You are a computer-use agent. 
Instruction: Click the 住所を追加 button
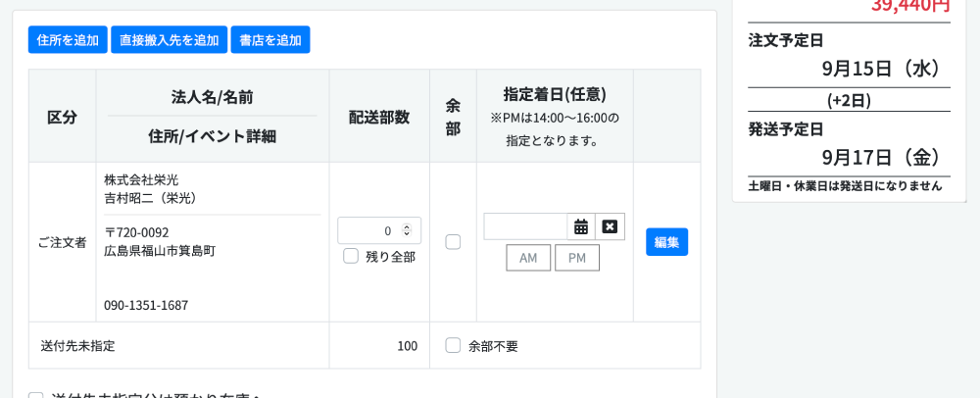click(68, 40)
